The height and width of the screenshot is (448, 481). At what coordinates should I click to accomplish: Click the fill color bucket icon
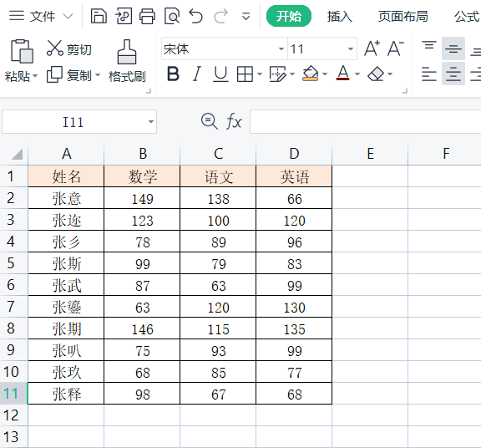point(310,74)
